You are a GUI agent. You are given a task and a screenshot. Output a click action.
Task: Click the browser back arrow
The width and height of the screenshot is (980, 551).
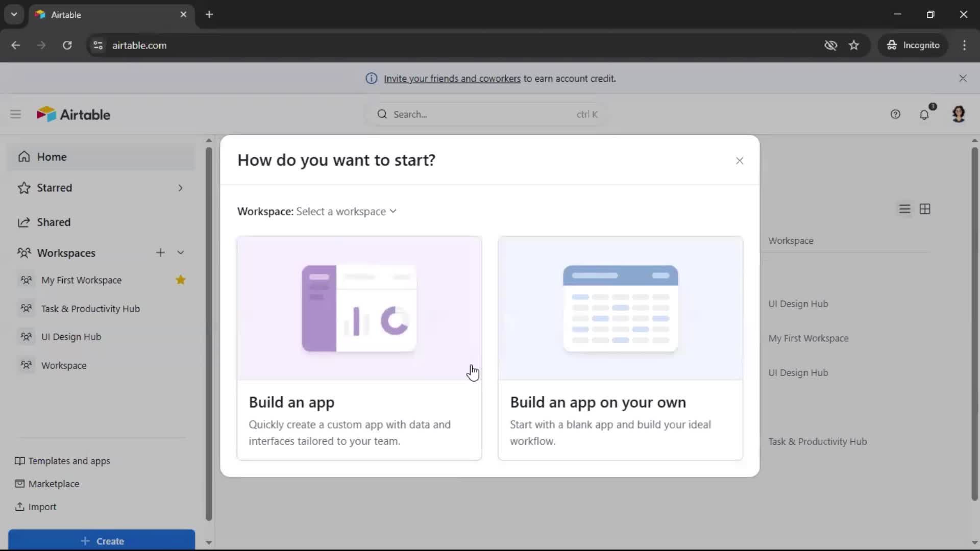(x=16, y=45)
